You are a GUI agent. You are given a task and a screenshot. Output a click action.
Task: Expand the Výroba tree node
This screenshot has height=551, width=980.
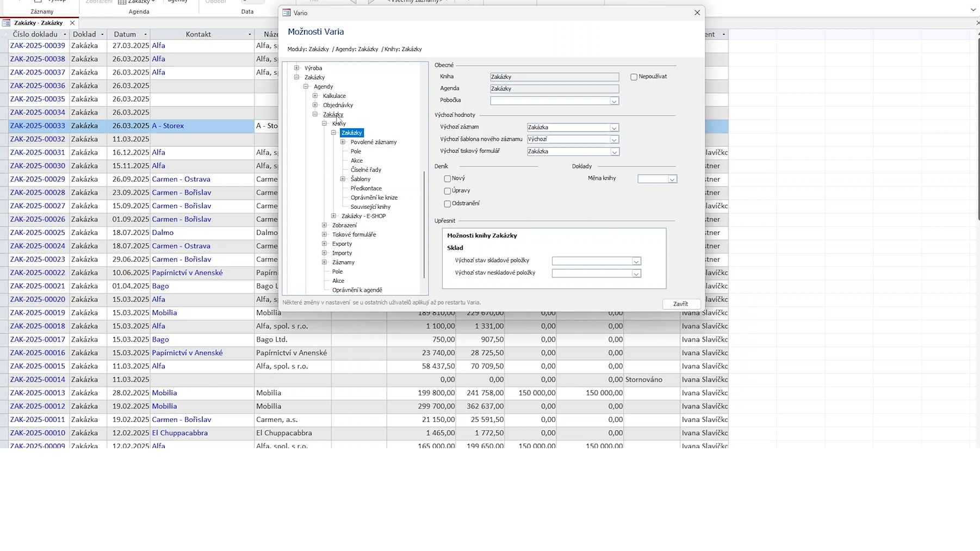point(297,68)
